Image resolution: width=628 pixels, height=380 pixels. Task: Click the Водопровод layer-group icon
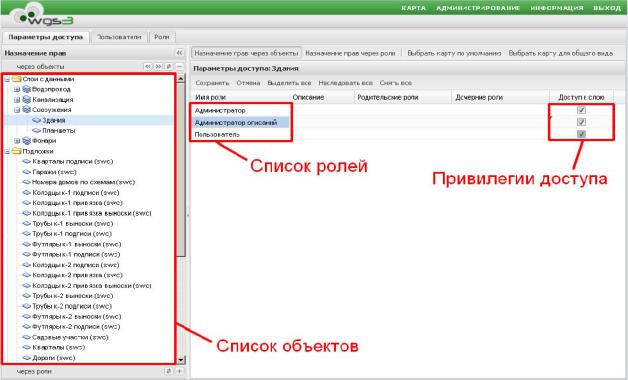click(x=26, y=89)
